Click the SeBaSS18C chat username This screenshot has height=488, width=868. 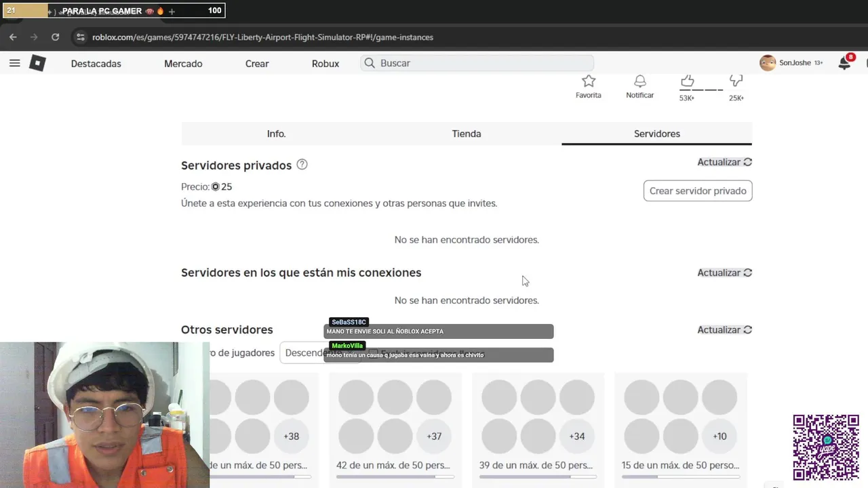[x=349, y=322]
